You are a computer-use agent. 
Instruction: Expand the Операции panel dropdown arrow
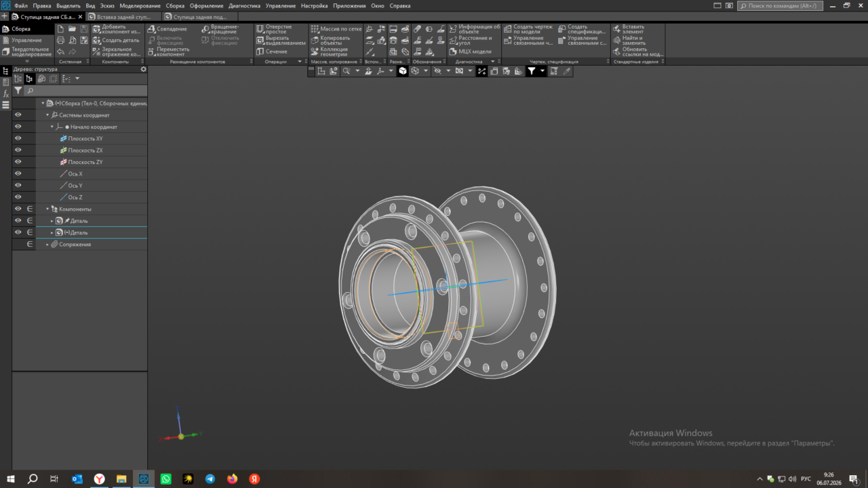coord(299,62)
